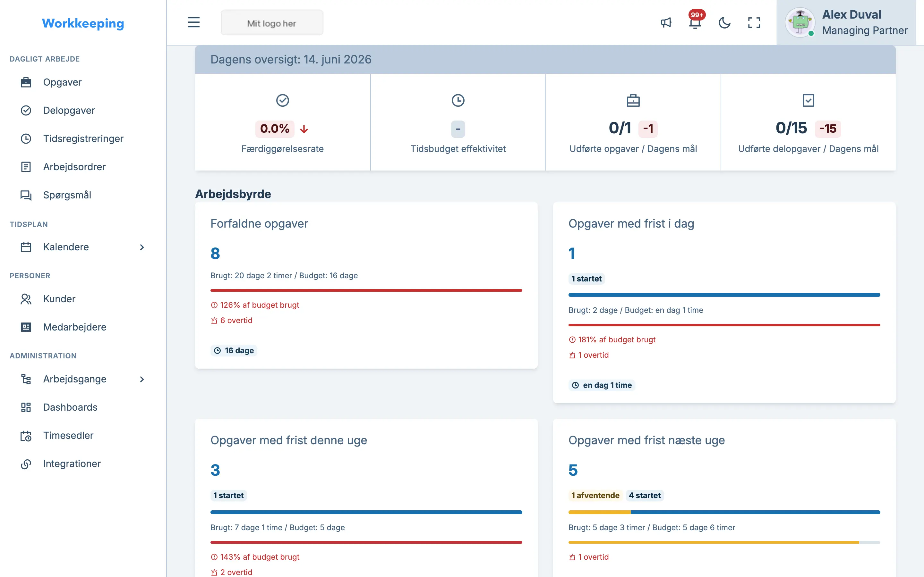Screen dimensions: 924x577
Task: Click the Kunder people icon
Action: point(26,299)
